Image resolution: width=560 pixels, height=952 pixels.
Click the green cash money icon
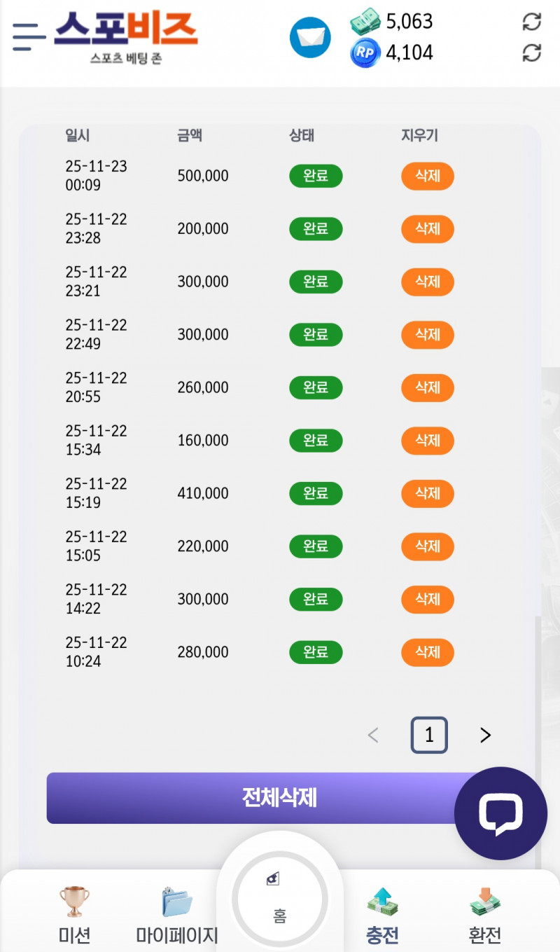pos(365,22)
